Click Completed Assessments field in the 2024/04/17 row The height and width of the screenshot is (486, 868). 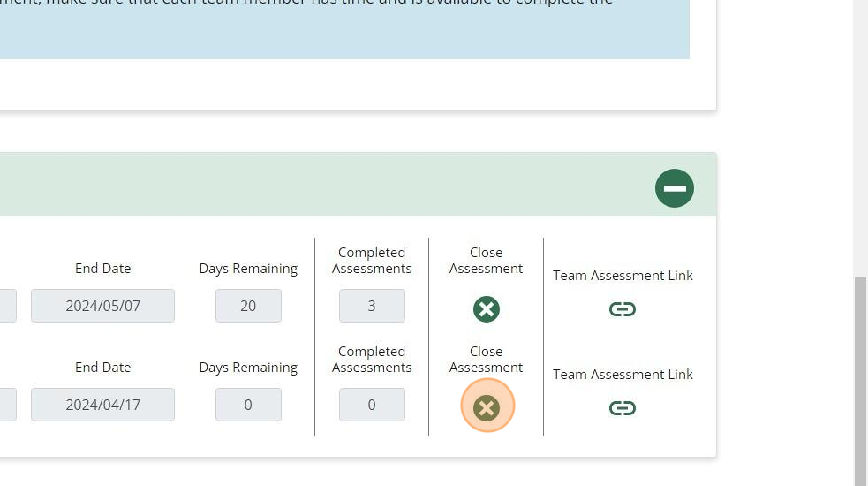[x=372, y=405]
